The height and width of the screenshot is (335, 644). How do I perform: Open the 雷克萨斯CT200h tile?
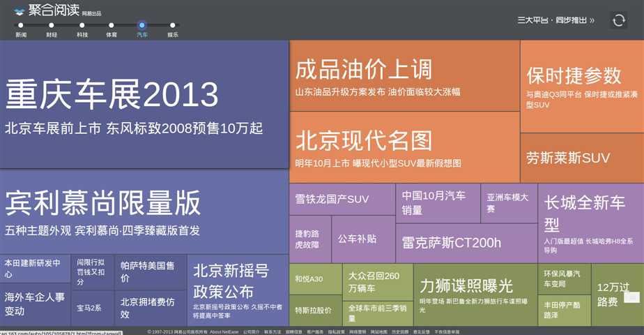466,244
